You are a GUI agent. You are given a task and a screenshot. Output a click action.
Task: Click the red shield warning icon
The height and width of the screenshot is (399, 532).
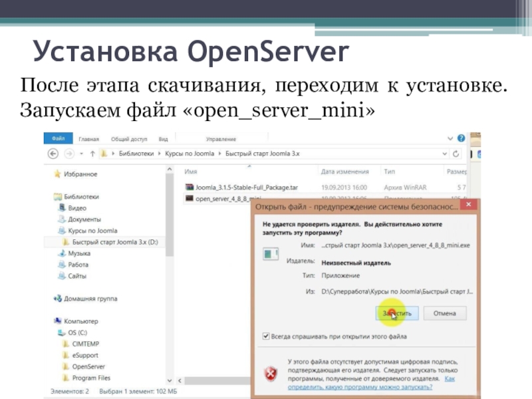[x=271, y=374]
